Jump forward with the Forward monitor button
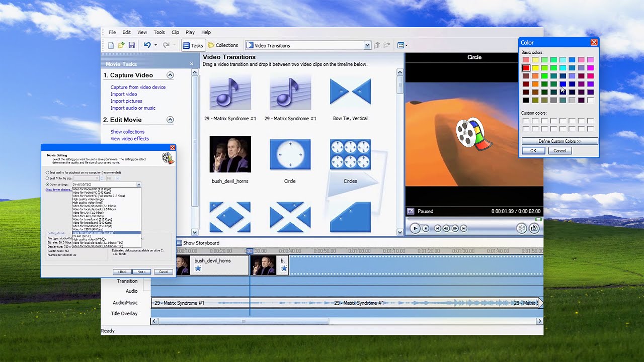This screenshot has height=362, width=644. [463, 228]
